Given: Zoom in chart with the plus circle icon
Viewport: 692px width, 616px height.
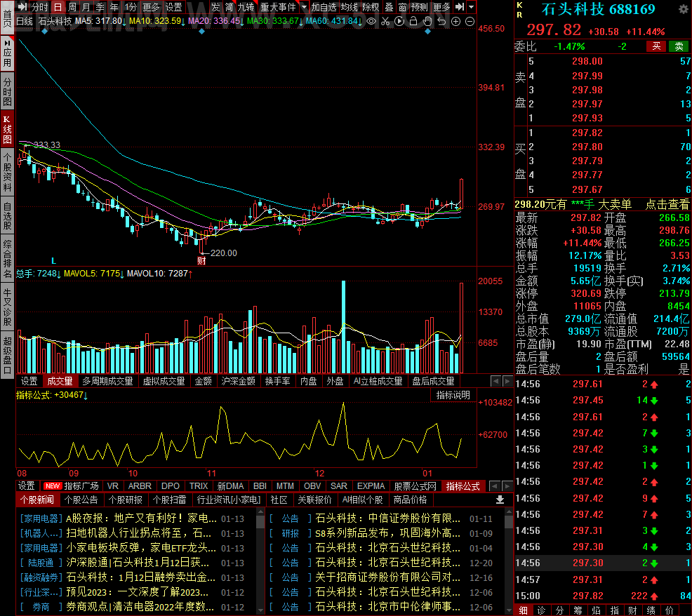Looking at the screenshot, I should 456,21.
